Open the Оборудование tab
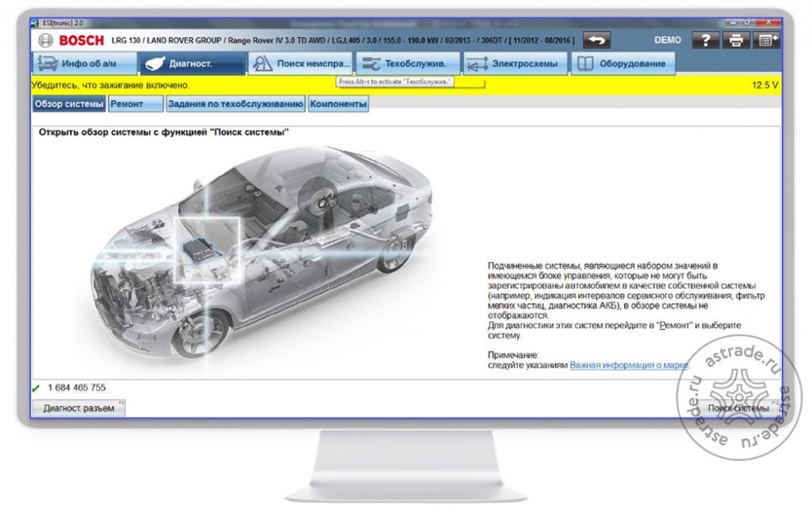 [623, 63]
